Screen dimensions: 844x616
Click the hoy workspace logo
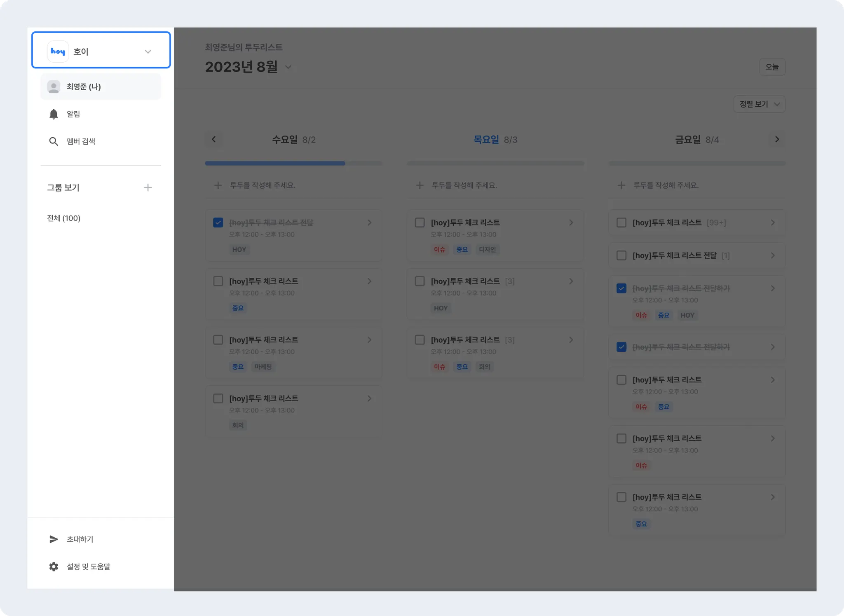[58, 52]
